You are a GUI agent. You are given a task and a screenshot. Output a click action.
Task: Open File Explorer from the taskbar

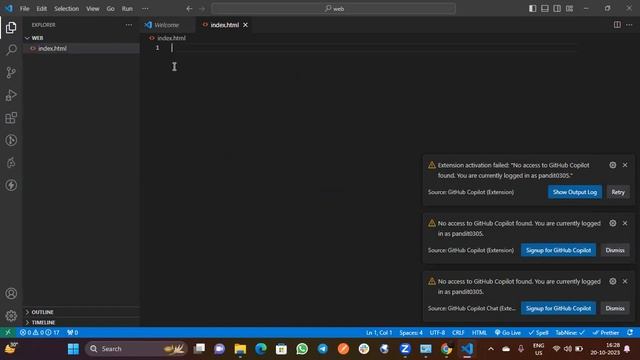tap(240, 349)
